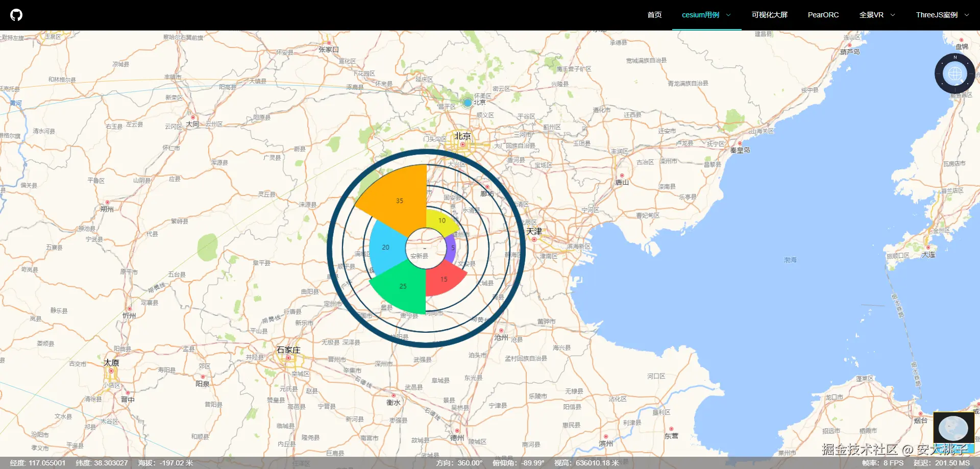Click the 大连 city label on the map
Viewport: 980px width, 469px height.
coord(928,254)
